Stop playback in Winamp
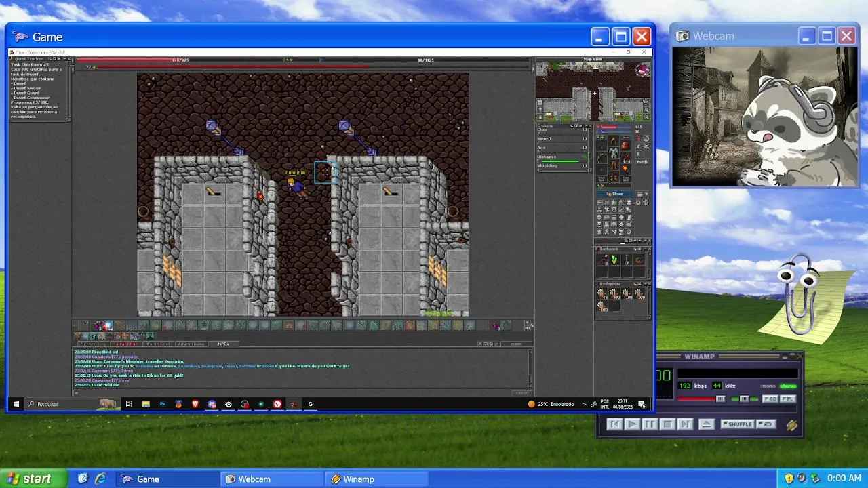Screen dimensions: 868x488 tap(667, 424)
